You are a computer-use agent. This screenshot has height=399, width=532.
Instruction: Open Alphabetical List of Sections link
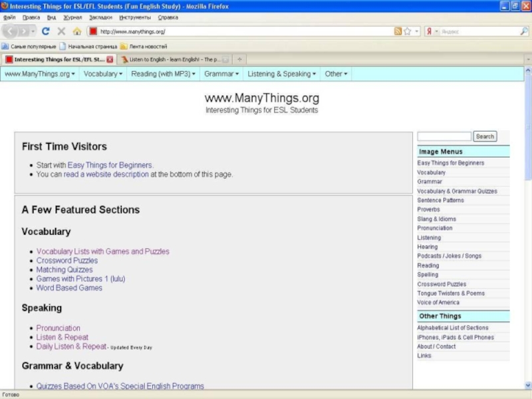click(x=453, y=328)
